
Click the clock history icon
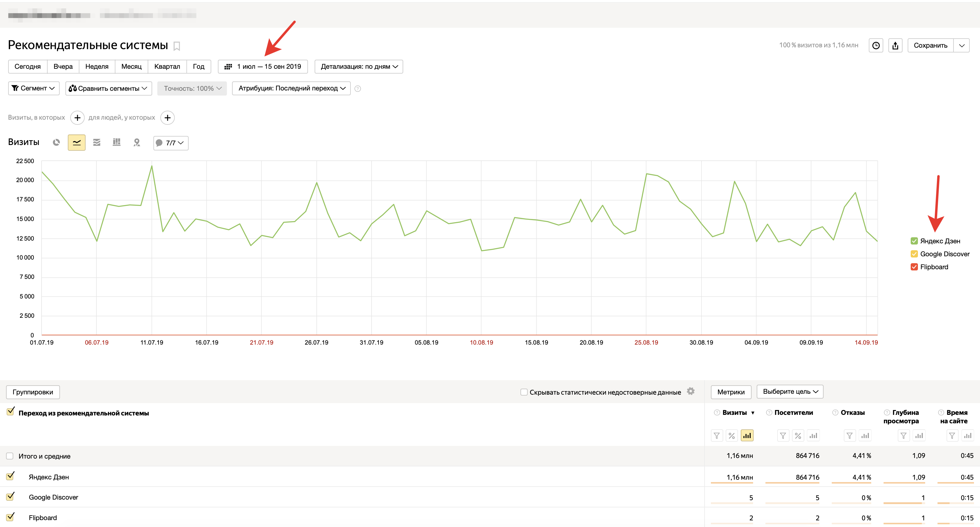pos(876,45)
